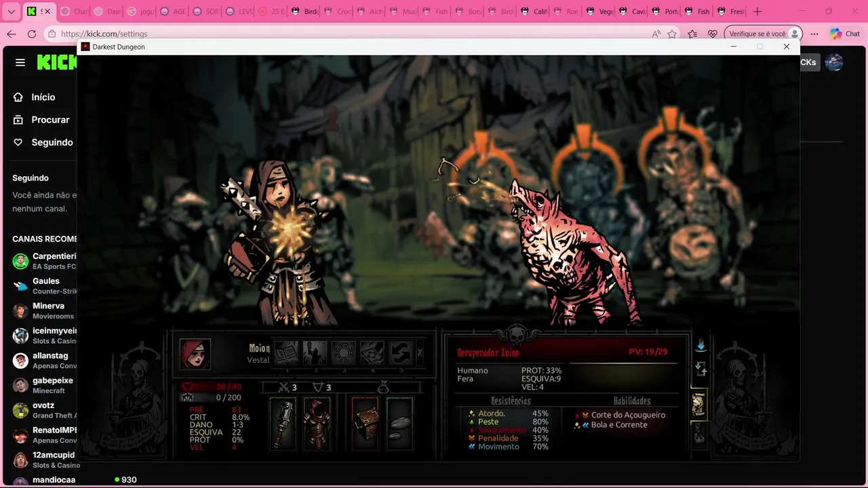Open Procurar in Kick sidebar
This screenshot has height=488, width=868.
43,119
